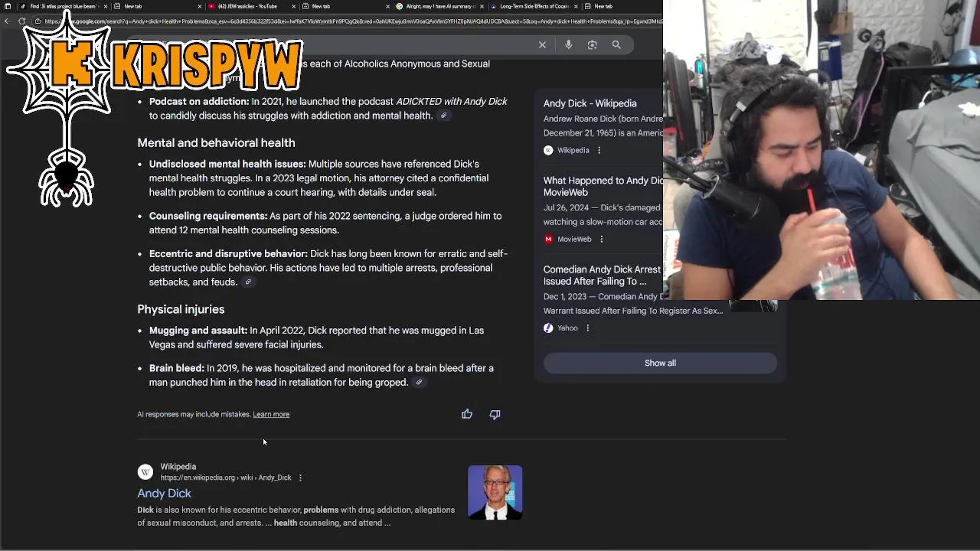Open the Andy Dick Wikipedia result title

point(164,494)
